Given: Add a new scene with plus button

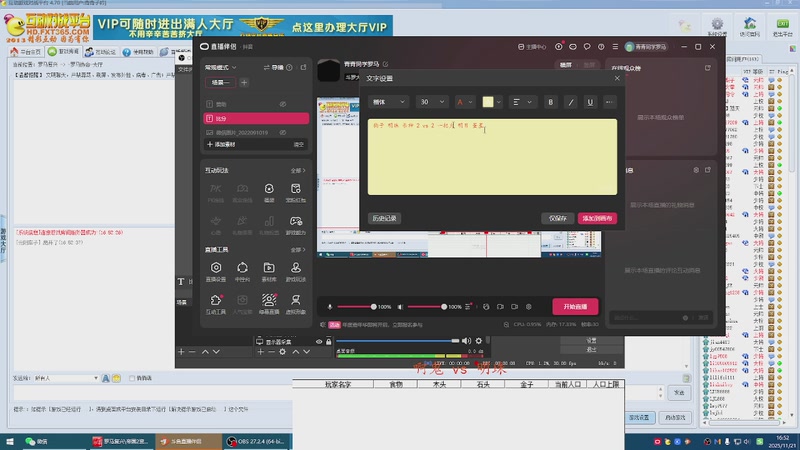Looking at the screenshot, I should click(x=244, y=83).
